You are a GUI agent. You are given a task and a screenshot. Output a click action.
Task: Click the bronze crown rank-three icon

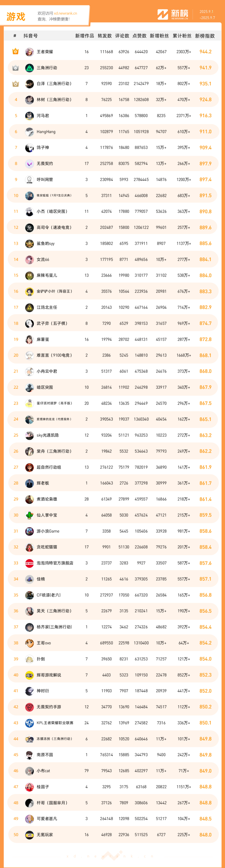coord(15,84)
